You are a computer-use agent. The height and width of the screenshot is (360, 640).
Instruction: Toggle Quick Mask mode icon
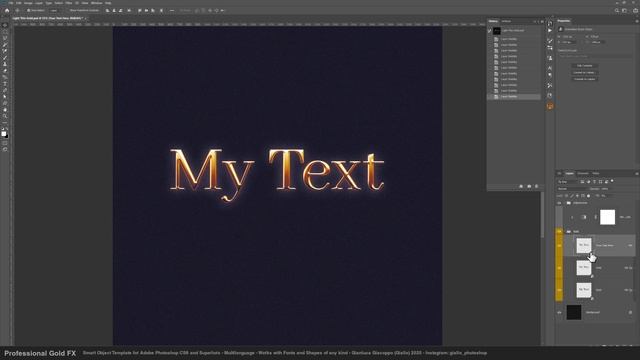[x=5, y=143]
